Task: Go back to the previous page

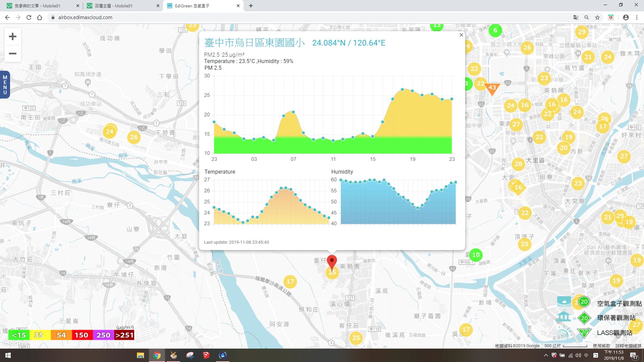Action: [x=7, y=17]
